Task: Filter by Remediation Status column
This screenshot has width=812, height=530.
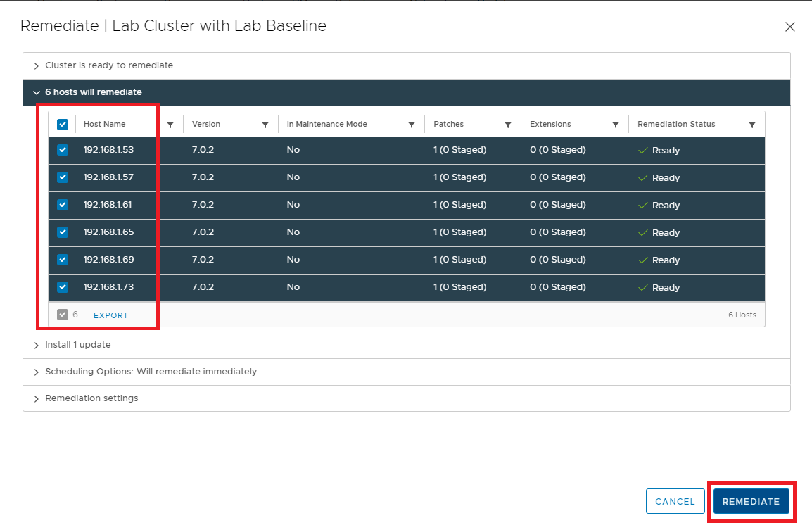Action: click(x=752, y=125)
